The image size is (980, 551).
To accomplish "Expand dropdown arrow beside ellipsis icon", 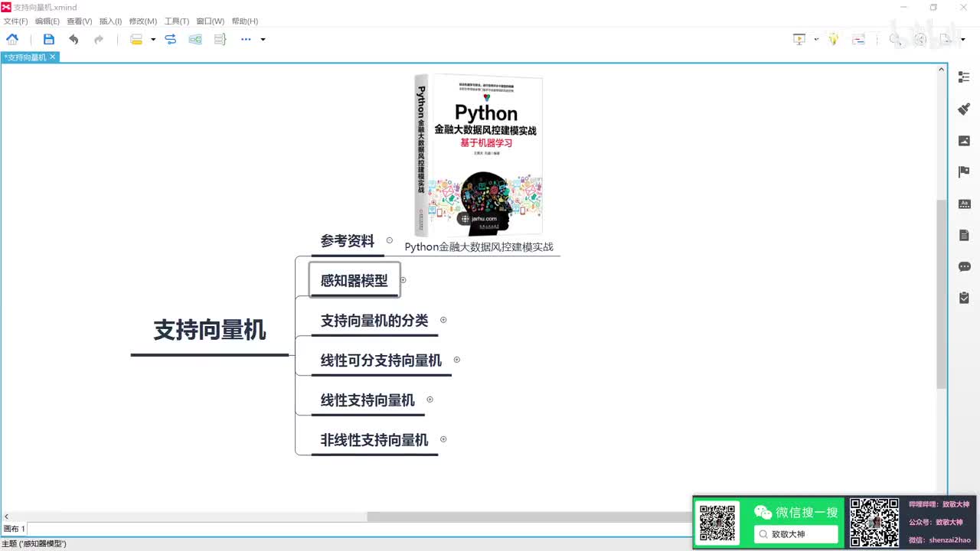I will [263, 40].
